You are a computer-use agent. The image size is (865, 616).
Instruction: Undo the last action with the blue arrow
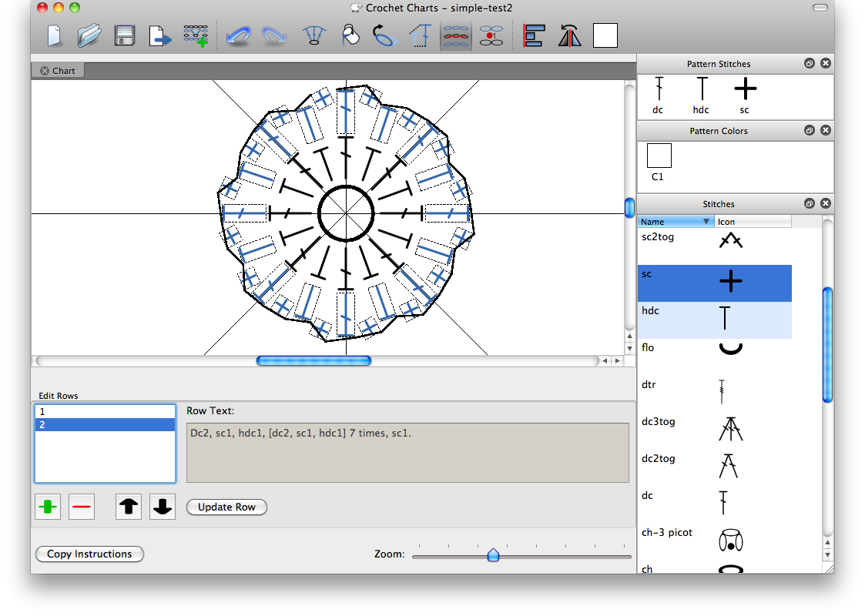point(237,36)
